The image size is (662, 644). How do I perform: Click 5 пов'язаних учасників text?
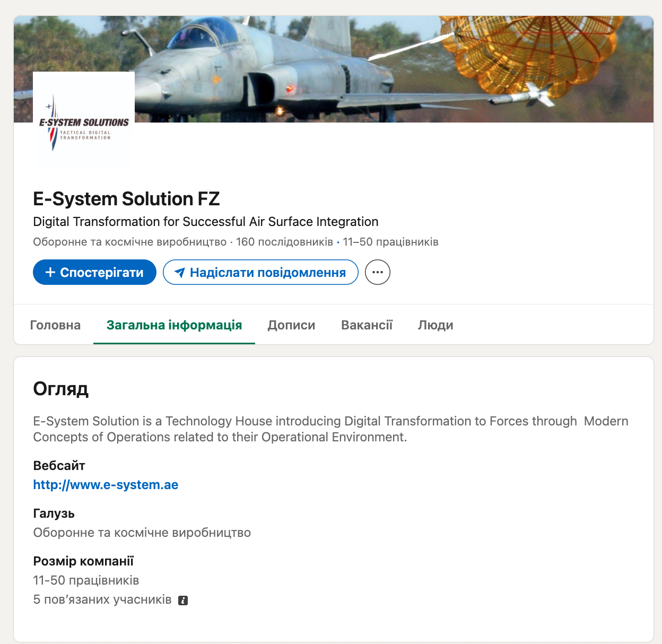coord(102,599)
